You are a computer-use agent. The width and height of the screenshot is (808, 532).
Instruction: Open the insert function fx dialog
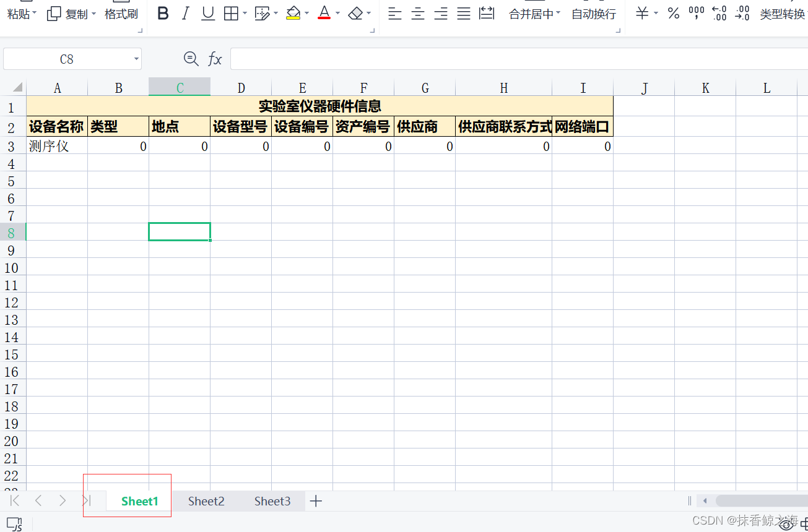[215, 59]
